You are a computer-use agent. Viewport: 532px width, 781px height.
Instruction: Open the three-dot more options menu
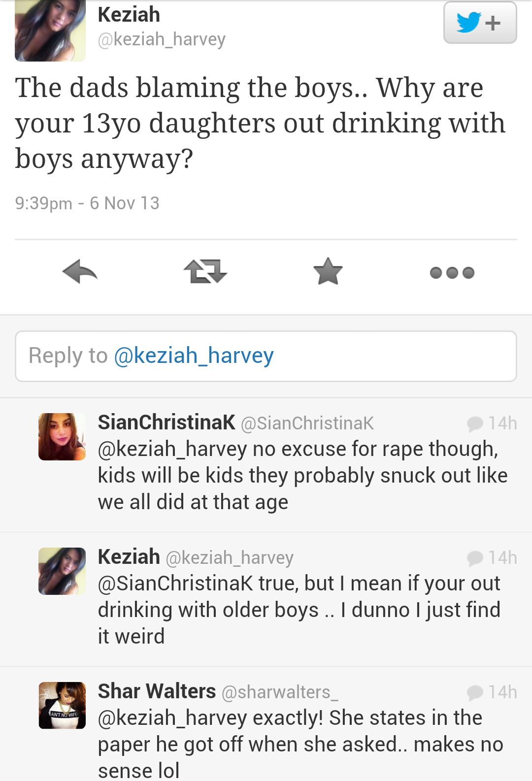[x=452, y=273]
